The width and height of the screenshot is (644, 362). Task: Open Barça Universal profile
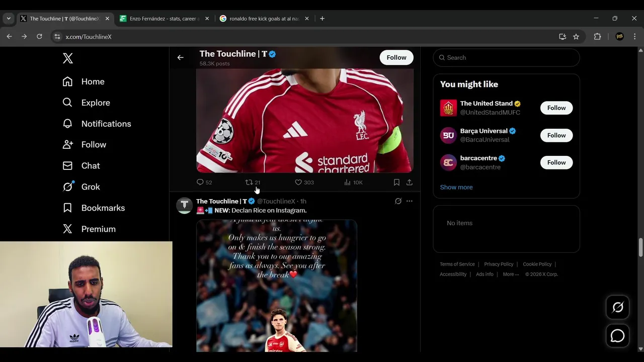484,131
